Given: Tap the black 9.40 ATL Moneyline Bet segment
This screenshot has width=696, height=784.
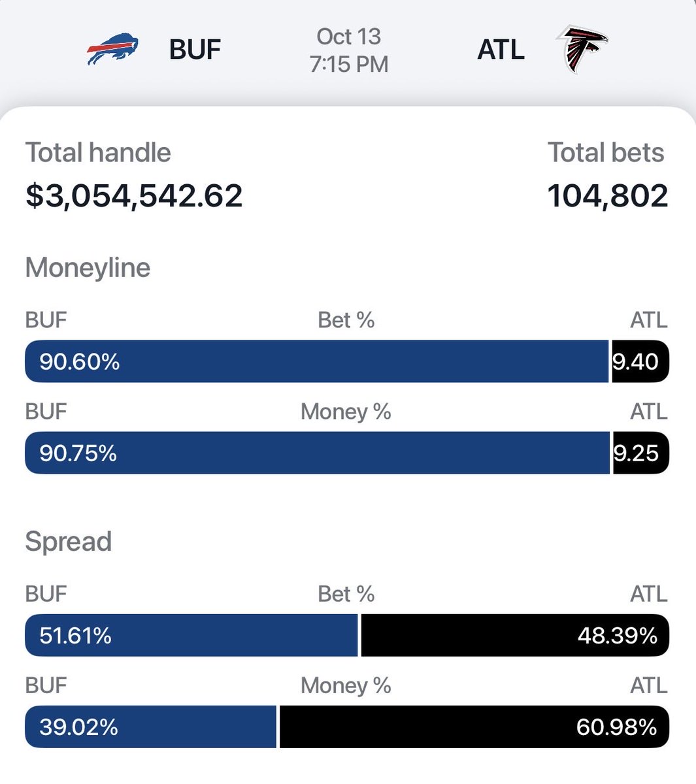Looking at the screenshot, I should 640,361.
